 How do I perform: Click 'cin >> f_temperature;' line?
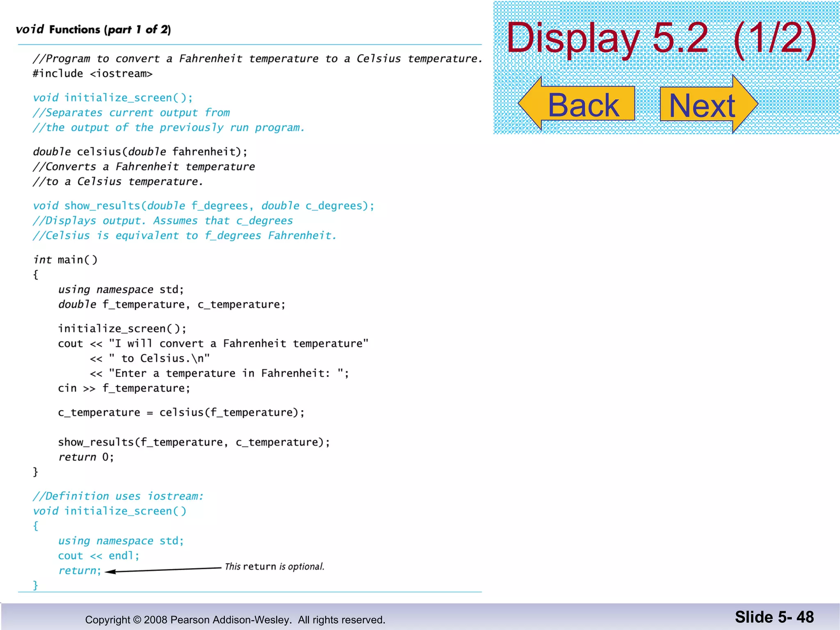point(124,388)
